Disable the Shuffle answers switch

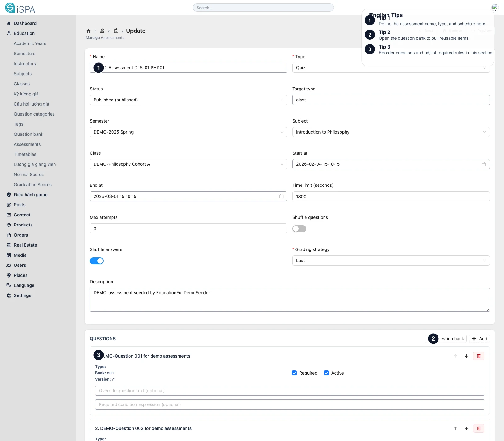(97, 261)
